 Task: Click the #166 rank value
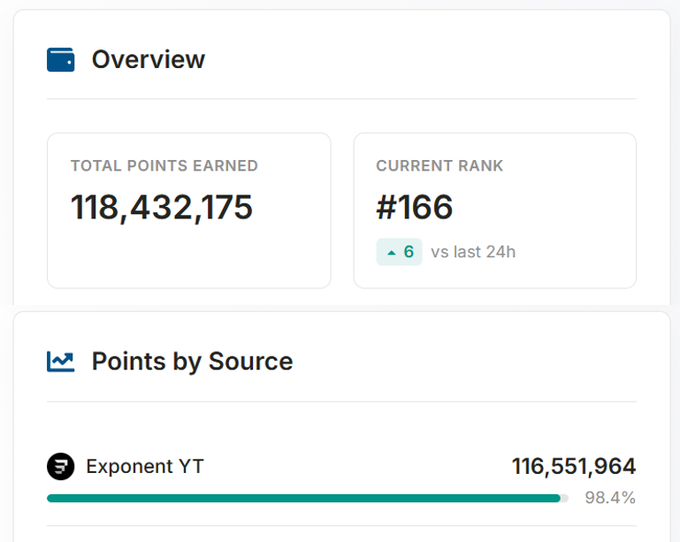click(415, 207)
